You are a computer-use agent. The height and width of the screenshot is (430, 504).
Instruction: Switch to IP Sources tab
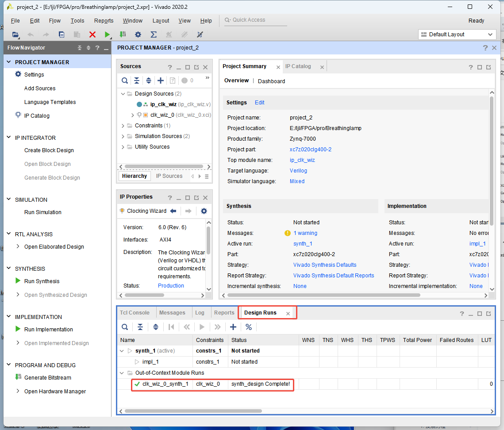[169, 176]
